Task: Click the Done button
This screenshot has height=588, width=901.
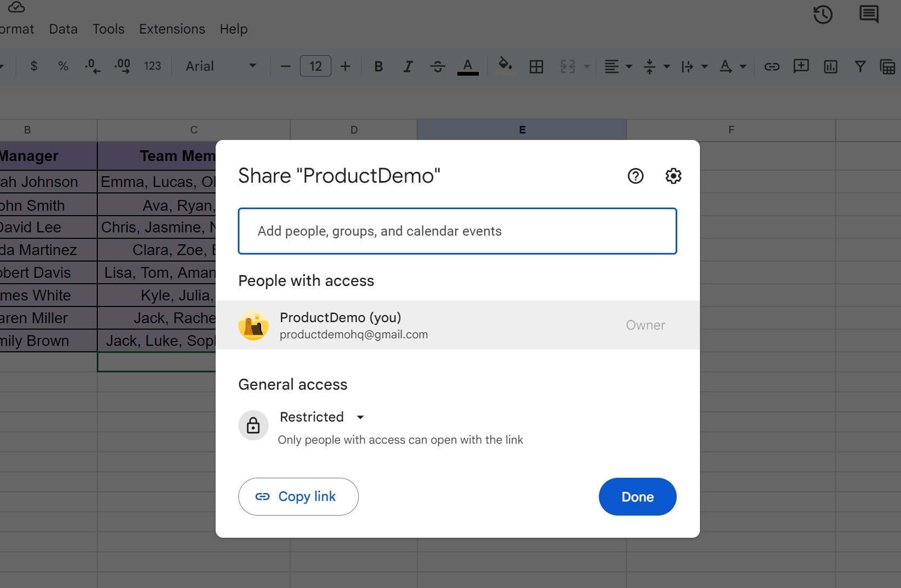Action: [638, 497]
